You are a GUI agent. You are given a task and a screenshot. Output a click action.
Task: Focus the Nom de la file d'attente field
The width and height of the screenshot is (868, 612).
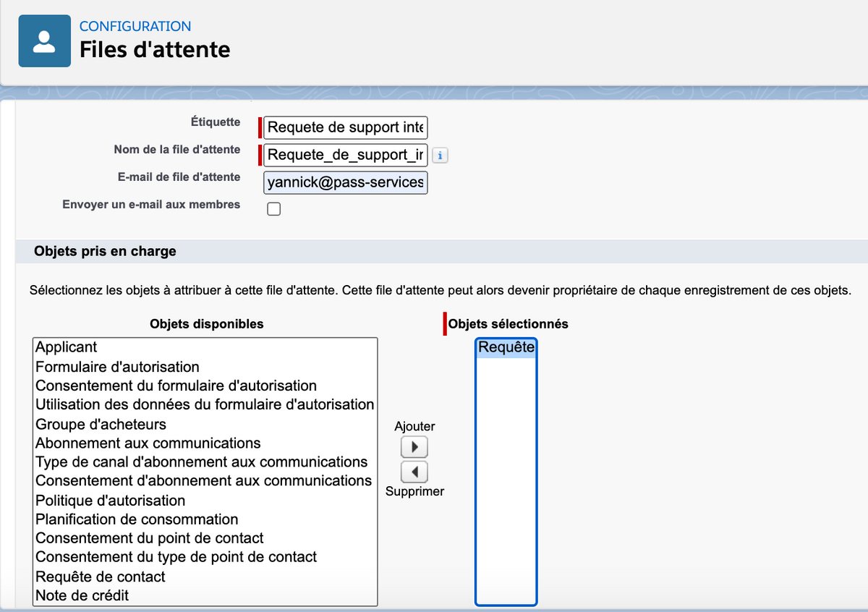click(x=346, y=155)
